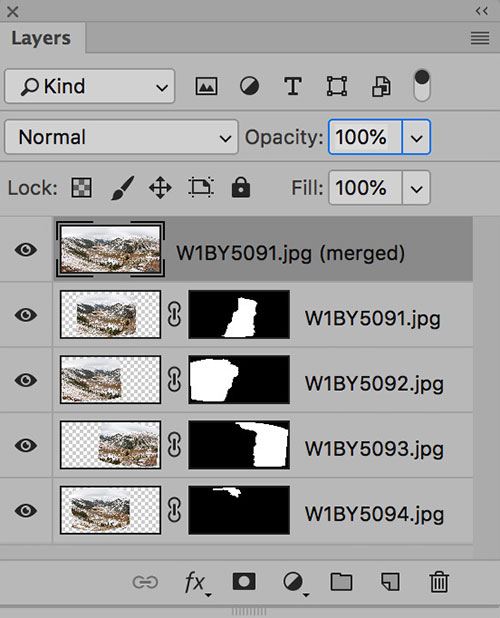Viewport: 500px width, 618px height.
Task: Add a layer mask
Action: tap(244, 581)
